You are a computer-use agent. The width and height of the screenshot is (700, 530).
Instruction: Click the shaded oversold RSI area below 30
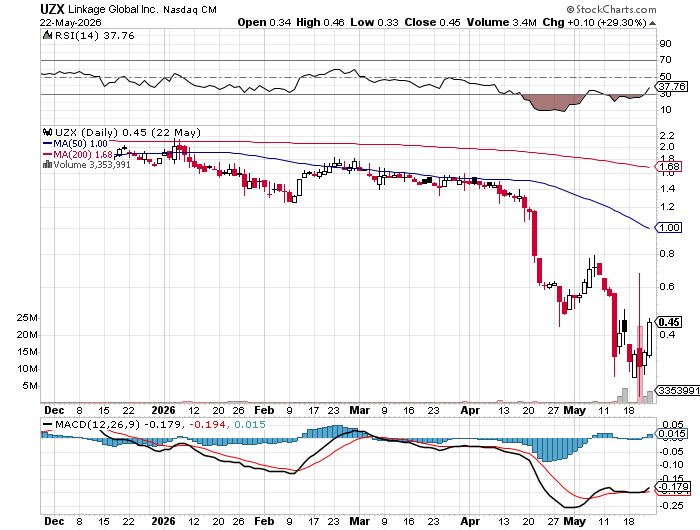point(552,102)
